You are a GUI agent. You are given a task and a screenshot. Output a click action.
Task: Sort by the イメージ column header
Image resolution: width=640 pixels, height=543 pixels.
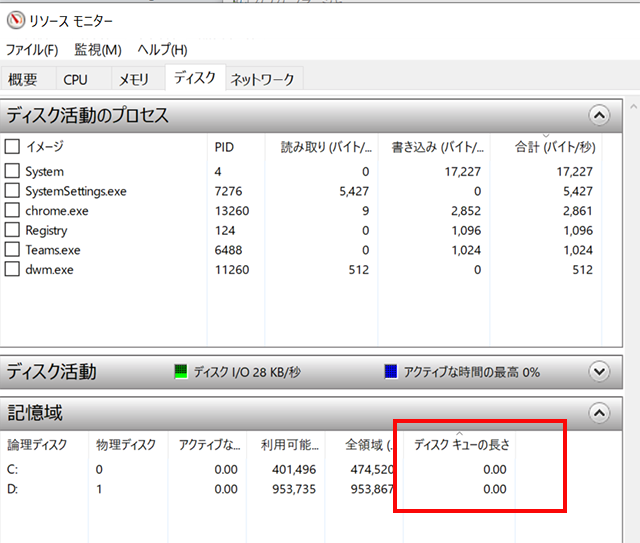(45, 147)
